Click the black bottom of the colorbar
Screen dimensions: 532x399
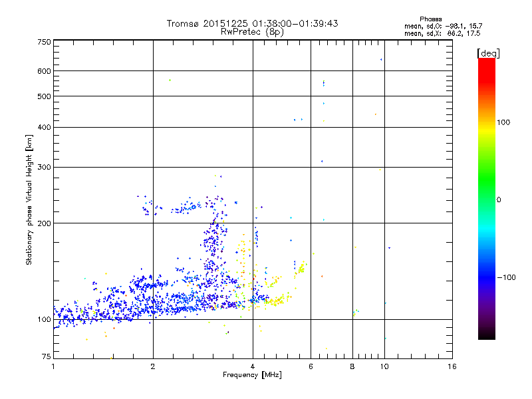point(487,336)
